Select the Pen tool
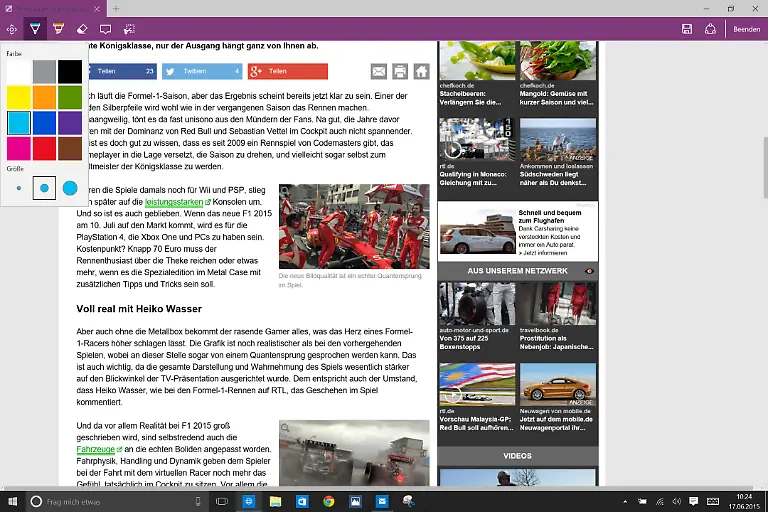This screenshot has height=512, width=768. 35,29
